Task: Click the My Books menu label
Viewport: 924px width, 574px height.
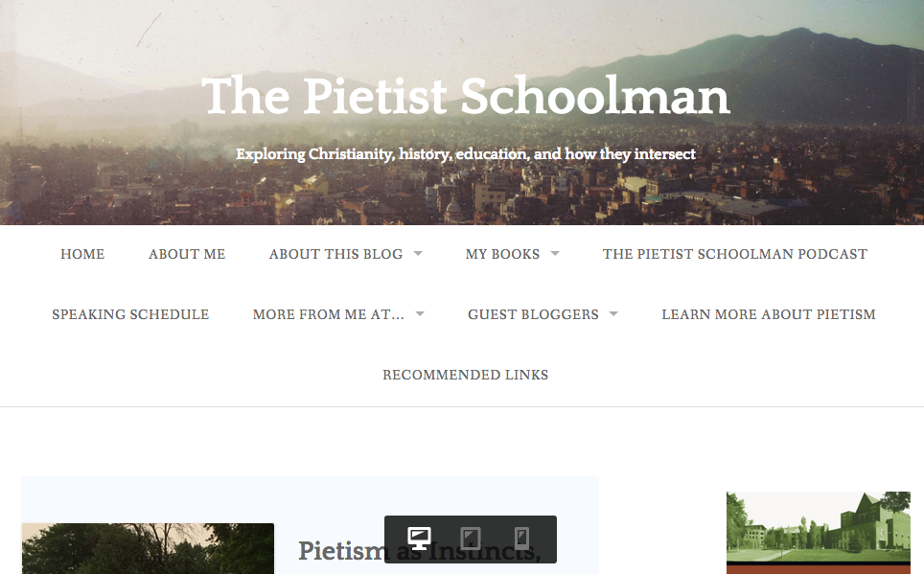Action: click(502, 254)
